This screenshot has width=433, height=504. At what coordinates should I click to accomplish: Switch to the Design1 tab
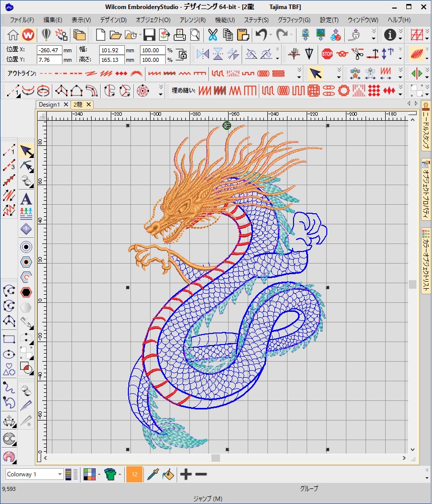click(49, 105)
